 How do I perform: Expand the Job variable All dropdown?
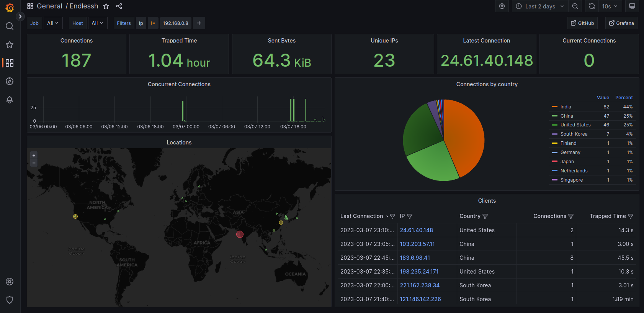(52, 23)
